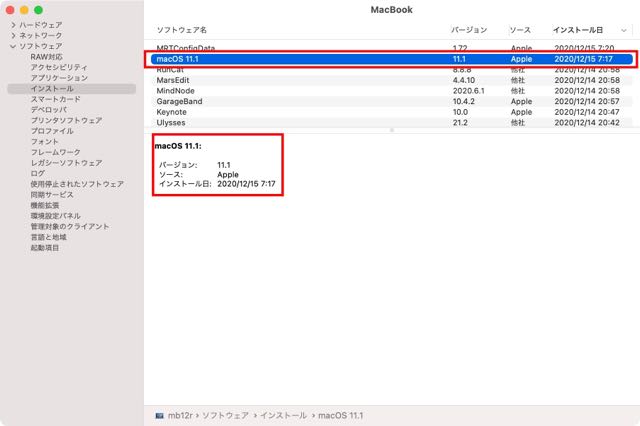The width and height of the screenshot is (640, 426).
Task: Close the window with red button
Action: coord(10,10)
